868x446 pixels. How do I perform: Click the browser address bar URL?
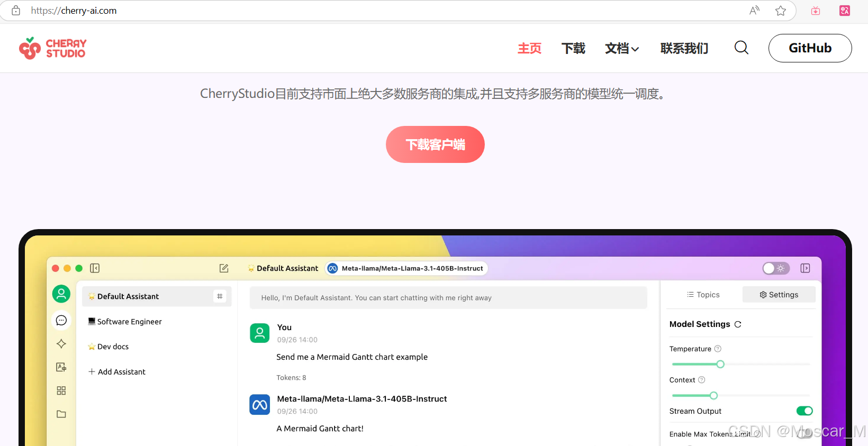(74, 11)
